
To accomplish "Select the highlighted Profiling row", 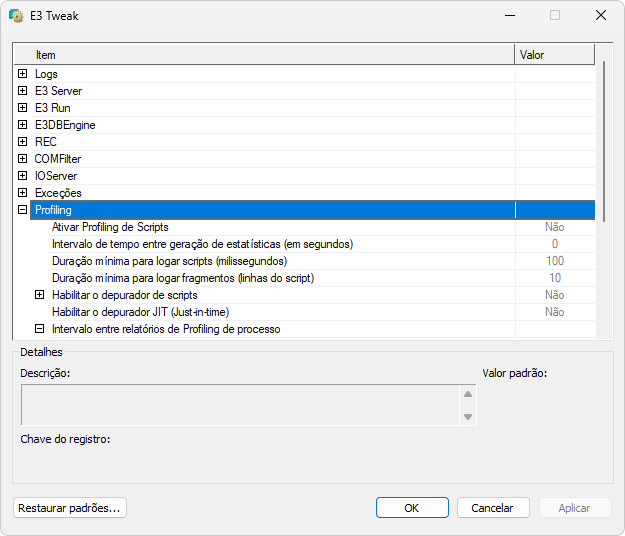I will (x=313, y=210).
